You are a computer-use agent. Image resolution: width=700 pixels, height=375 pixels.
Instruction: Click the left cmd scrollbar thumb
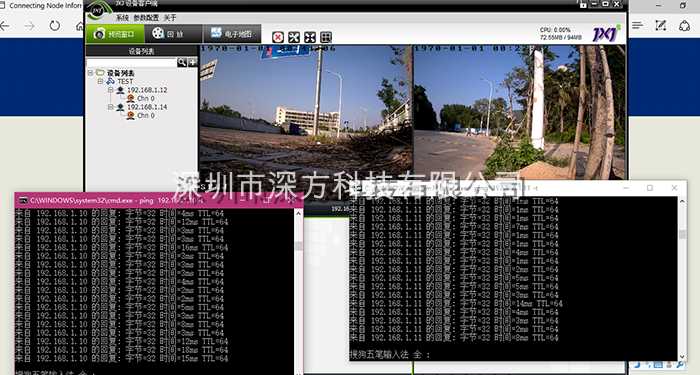(299, 246)
